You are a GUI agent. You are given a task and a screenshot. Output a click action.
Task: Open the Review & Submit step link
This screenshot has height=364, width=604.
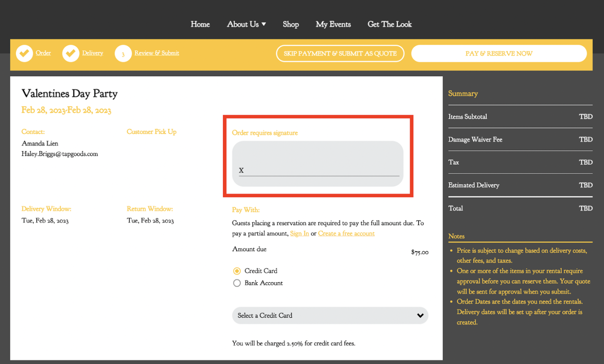click(x=157, y=53)
